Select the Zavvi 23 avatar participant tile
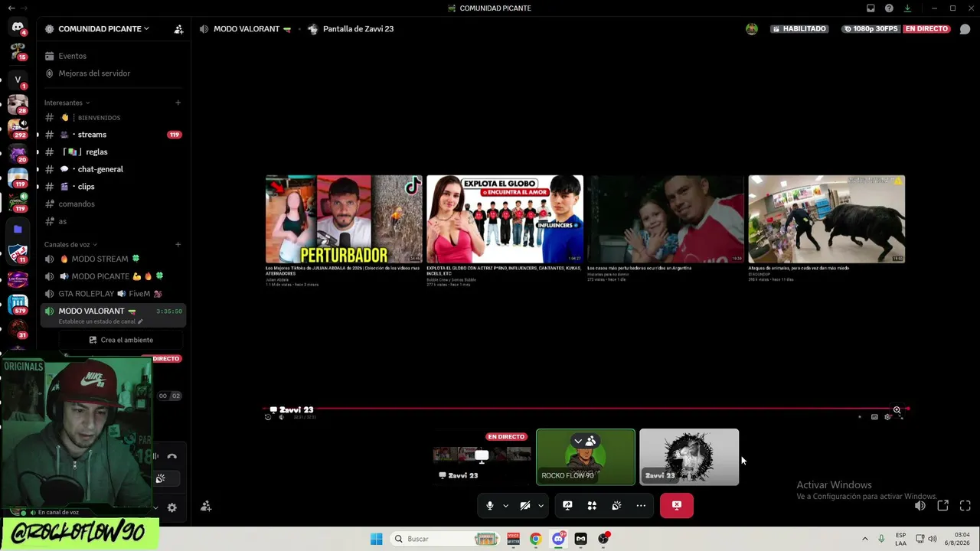 click(689, 457)
